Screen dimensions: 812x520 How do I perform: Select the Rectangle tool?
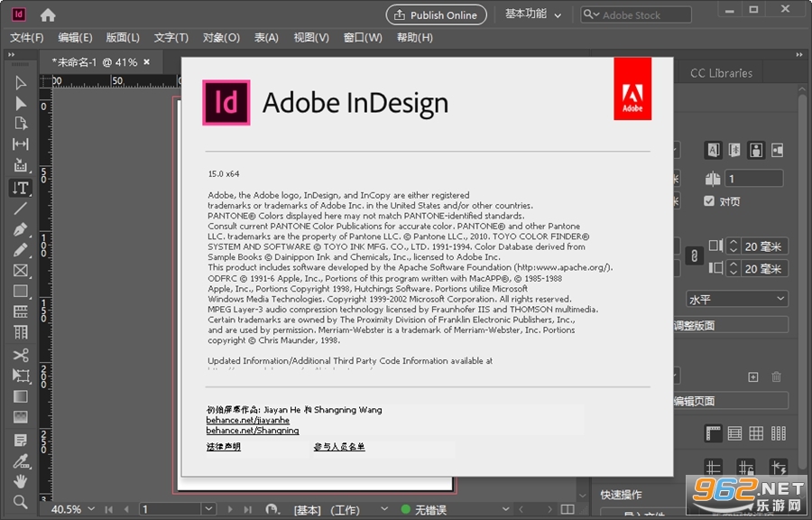coord(20,291)
